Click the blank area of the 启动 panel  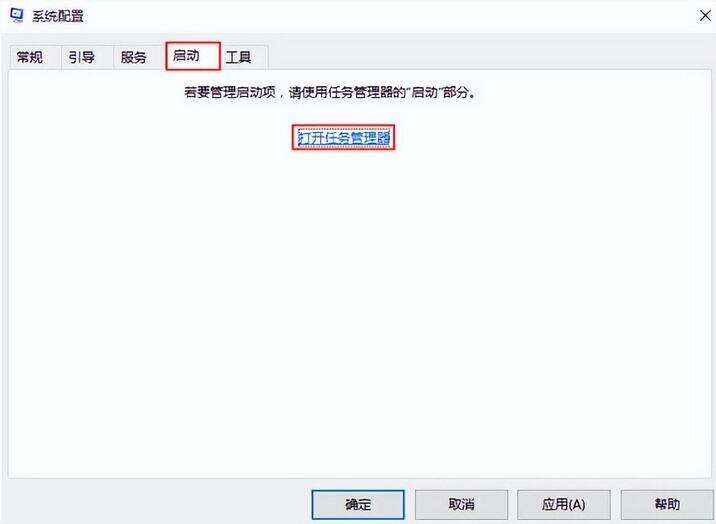(359, 310)
